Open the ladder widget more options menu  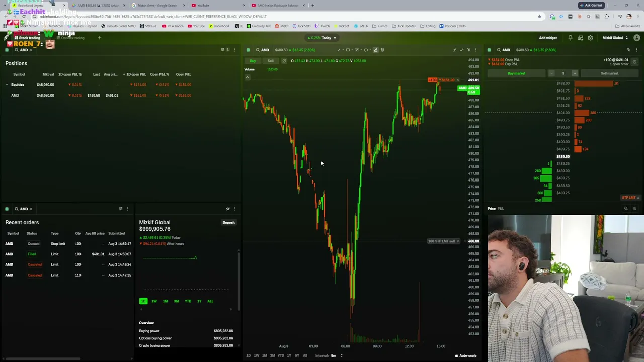click(x=636, y=50)
